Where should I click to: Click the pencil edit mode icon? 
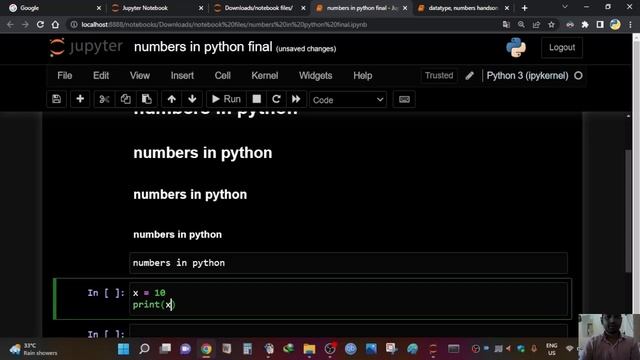point(469,76)
